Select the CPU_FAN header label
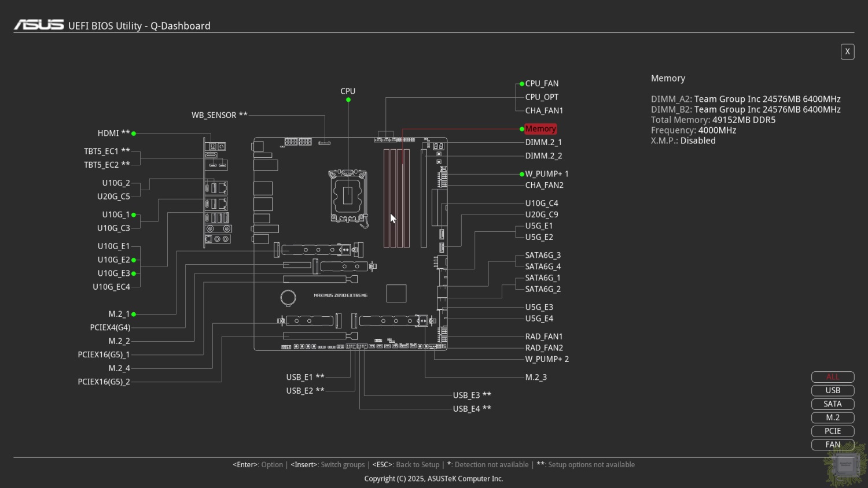This screenshot has height=488, width=868. point(542,84)
